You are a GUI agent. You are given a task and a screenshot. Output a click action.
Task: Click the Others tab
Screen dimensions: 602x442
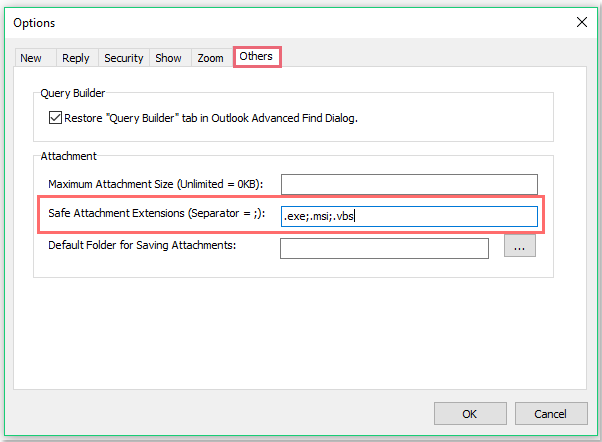click(x=256, y=57)
